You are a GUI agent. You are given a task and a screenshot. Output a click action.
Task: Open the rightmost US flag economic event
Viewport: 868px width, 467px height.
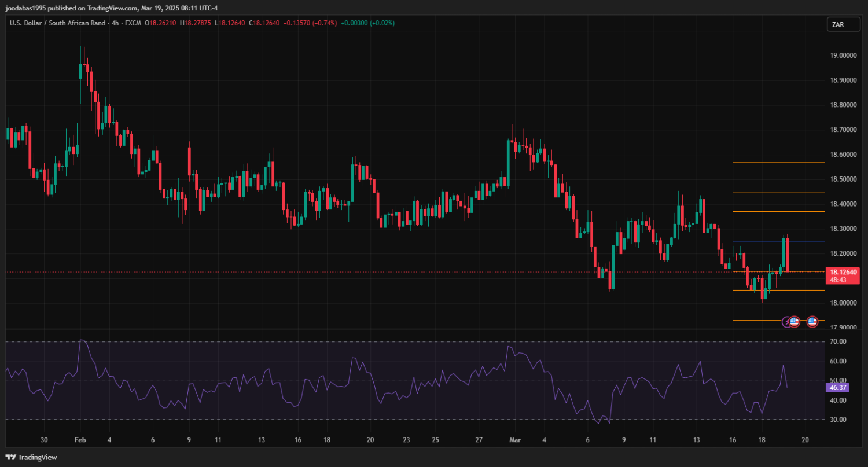pyautogui.click(x=812, y=321)
